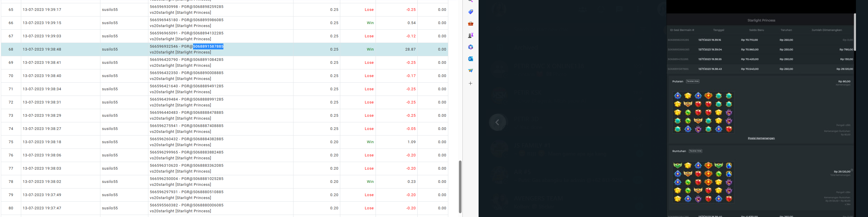Click transaction 566596439484 in row 72
This screenshot has height=217, width=868.
164,100
